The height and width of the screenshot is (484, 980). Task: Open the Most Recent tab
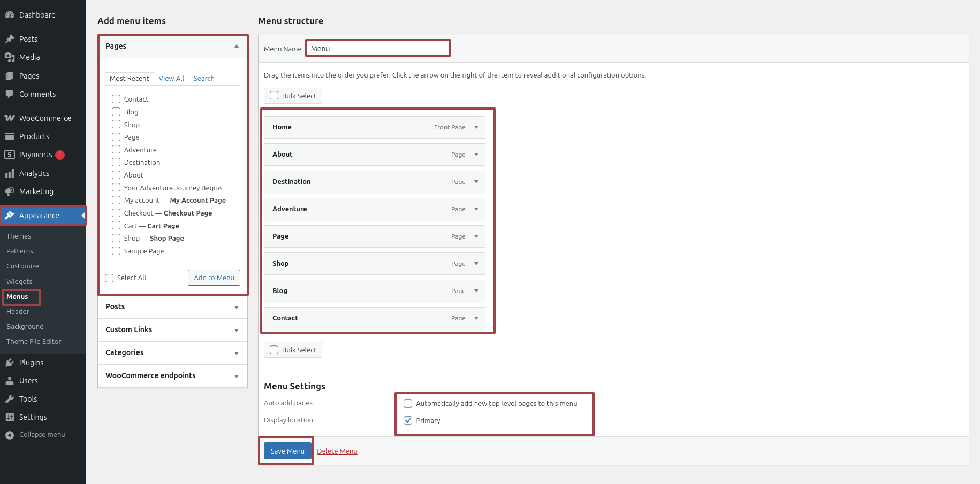pyautogui.click(x=130, y=79)
